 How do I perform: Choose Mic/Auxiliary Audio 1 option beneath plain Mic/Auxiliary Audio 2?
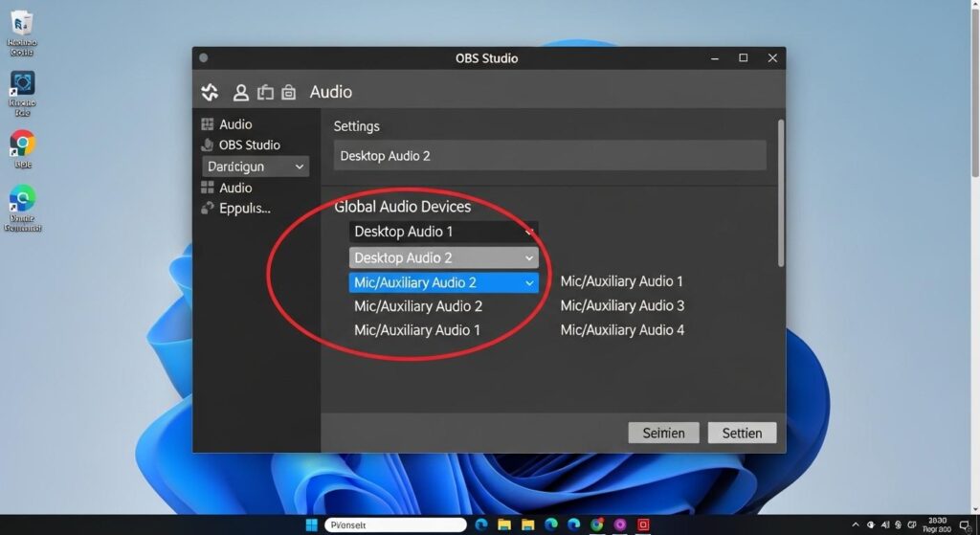click(x=417, y=330)
